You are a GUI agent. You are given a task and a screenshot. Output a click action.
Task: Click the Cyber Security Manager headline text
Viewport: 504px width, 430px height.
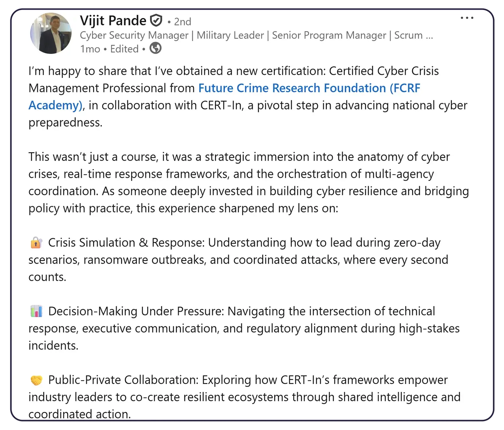click(x=134, y=35)
